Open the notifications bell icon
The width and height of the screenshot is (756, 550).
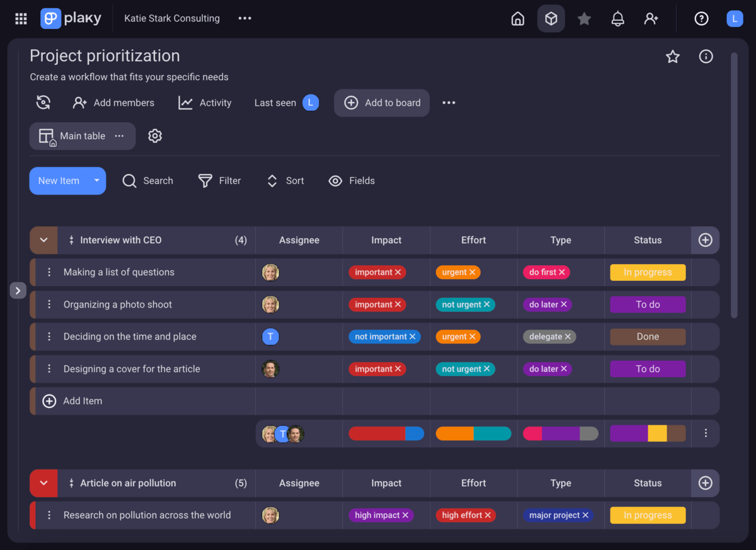click(617, 18)
